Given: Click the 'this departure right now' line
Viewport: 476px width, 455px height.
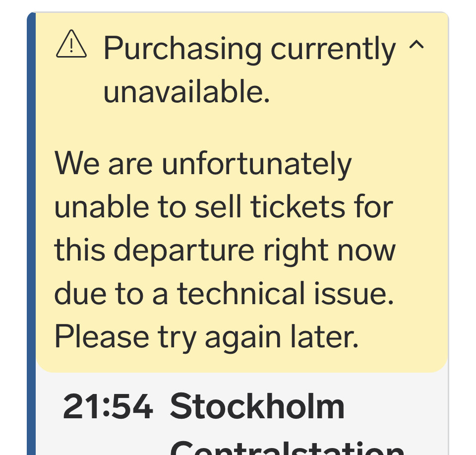Looking at the screenshot, I should pos(225,251).
